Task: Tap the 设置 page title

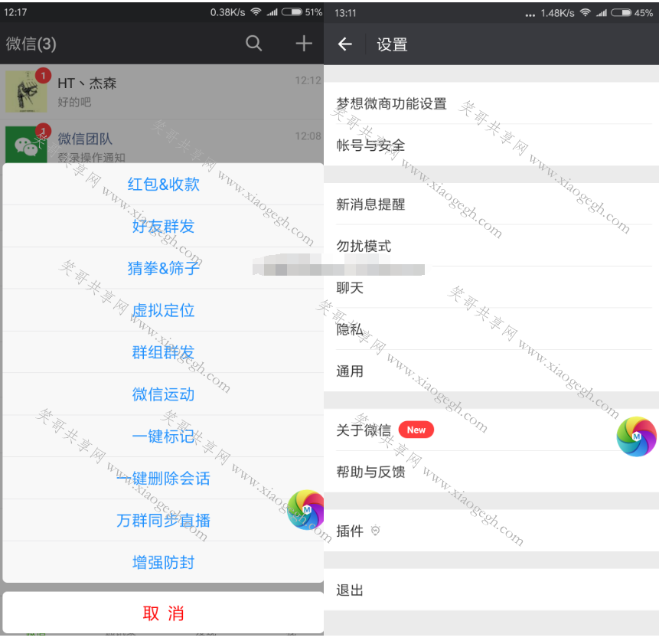Action: coord(392,44)
